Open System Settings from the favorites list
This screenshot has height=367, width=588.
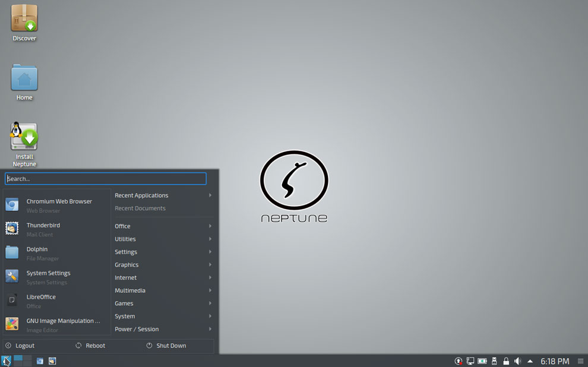(56, 277)
